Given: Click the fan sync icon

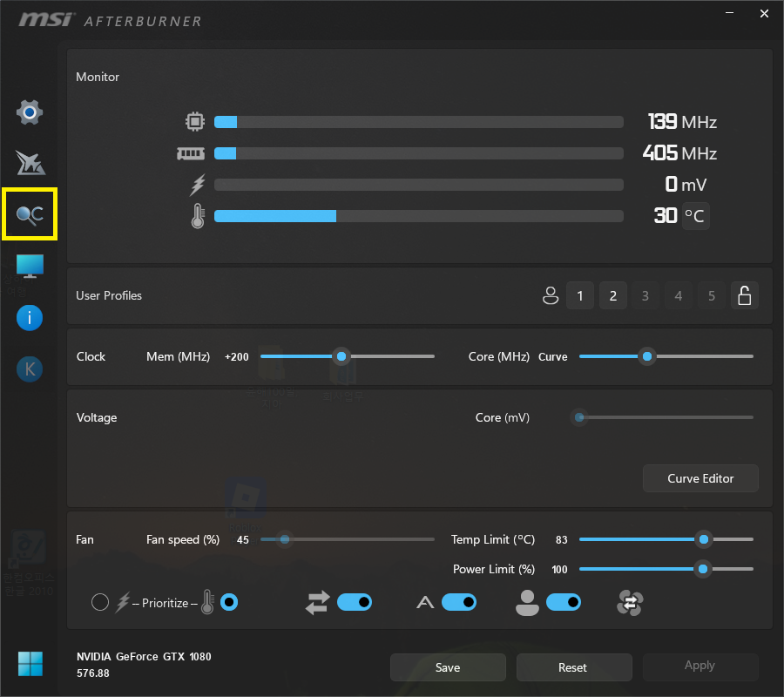Looking at the screenshot, I should (630, 603).
